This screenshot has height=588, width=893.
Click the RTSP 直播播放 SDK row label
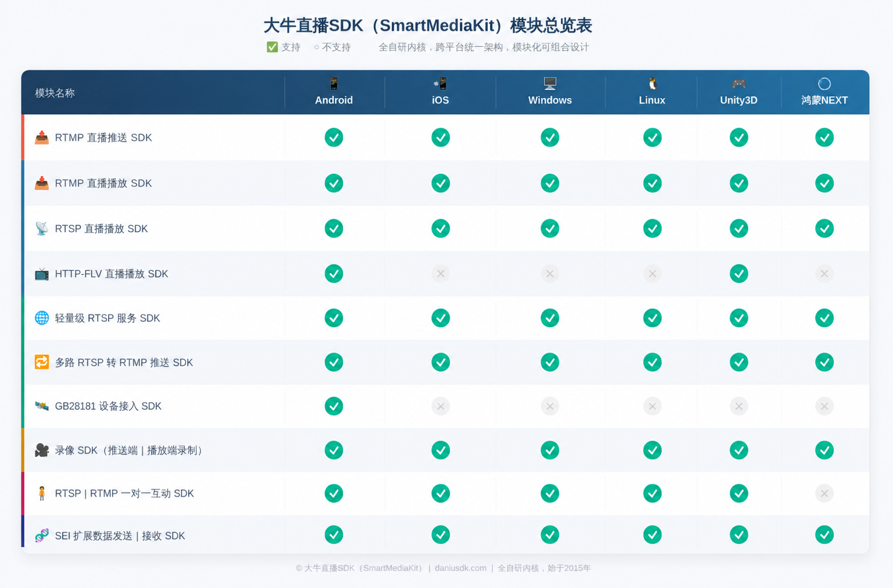pyautogui.click(x=101, y=229)
